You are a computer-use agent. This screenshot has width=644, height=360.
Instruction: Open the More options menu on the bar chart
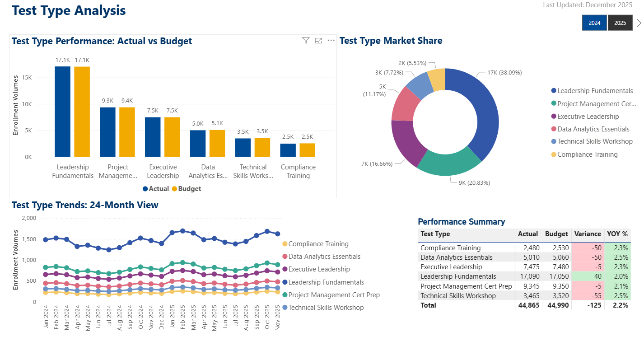pyautogui.click(x=331, y=40)
